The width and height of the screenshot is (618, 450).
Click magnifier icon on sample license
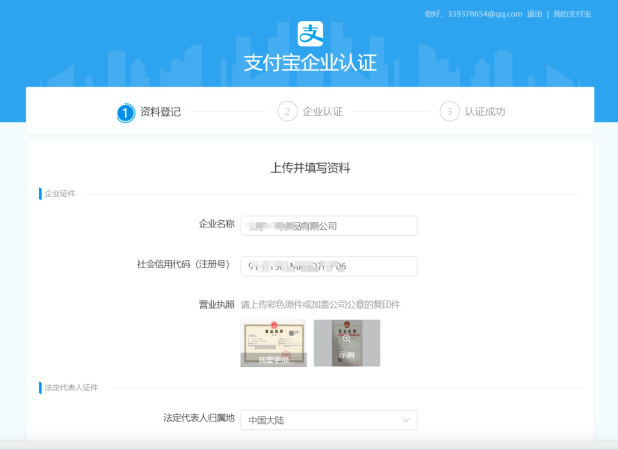coord(346,338)
